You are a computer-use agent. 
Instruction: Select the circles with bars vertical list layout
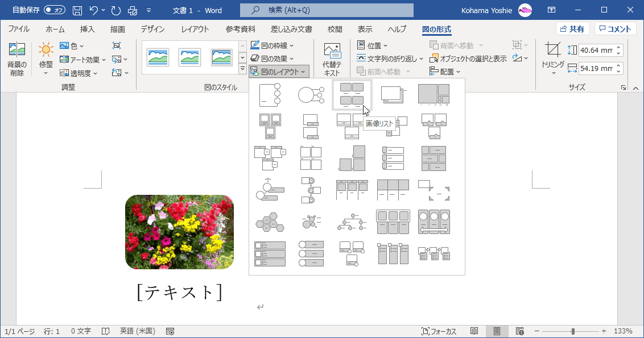coord(311,254)
